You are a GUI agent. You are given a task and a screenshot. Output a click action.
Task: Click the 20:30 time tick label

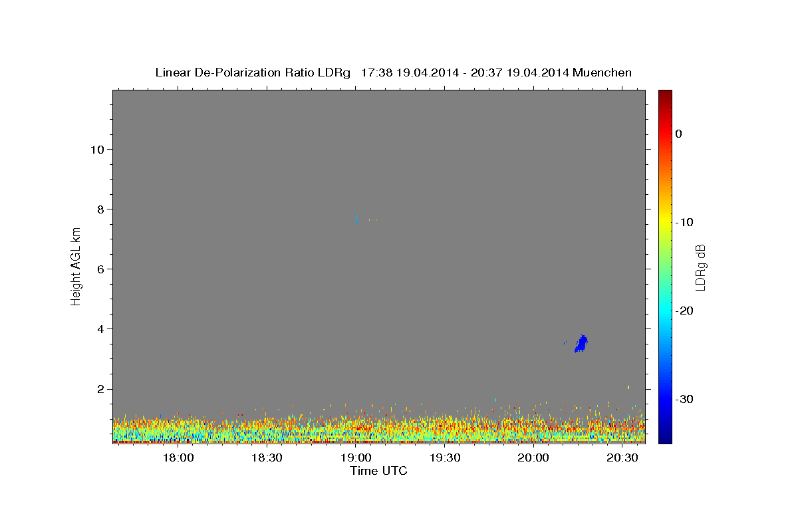(622, 458)
